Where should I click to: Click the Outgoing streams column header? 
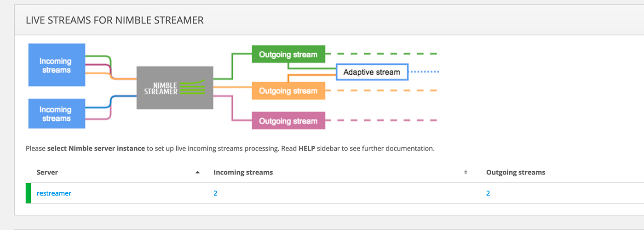[516, 172]
